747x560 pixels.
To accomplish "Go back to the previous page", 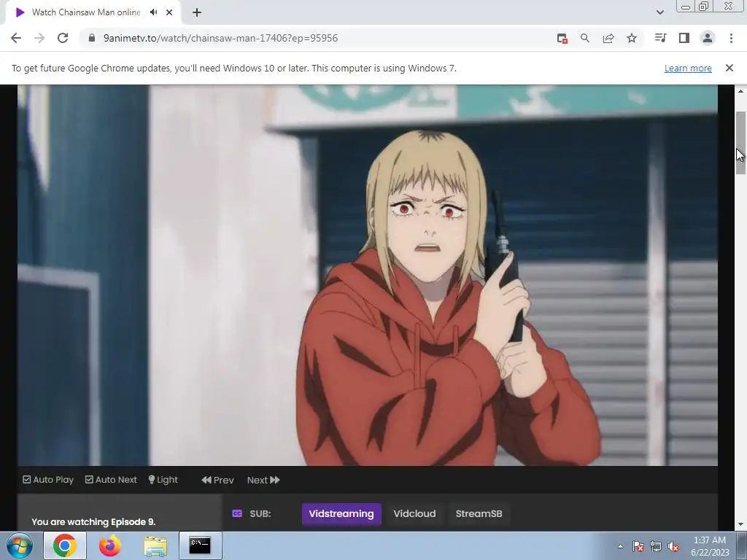I will coord(16,38).
